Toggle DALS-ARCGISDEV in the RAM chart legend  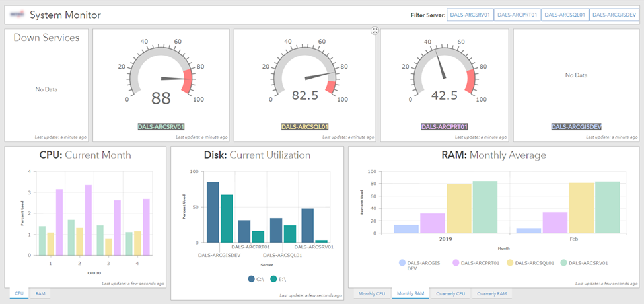click(421, 265)
